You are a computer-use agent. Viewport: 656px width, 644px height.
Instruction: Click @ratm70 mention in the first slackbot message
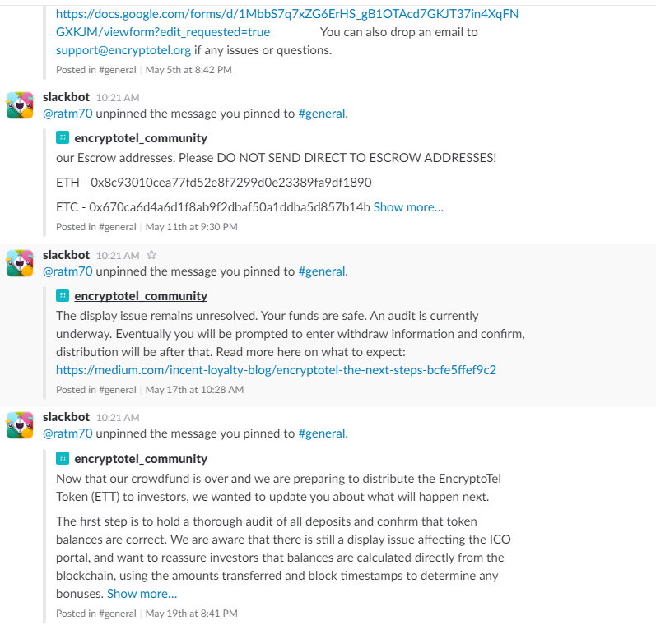[x=67, y=114]
